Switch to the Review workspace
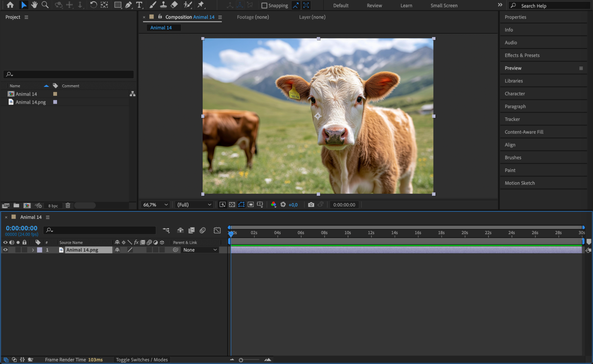This screenshot has height=364, width=593. (374, 5)
